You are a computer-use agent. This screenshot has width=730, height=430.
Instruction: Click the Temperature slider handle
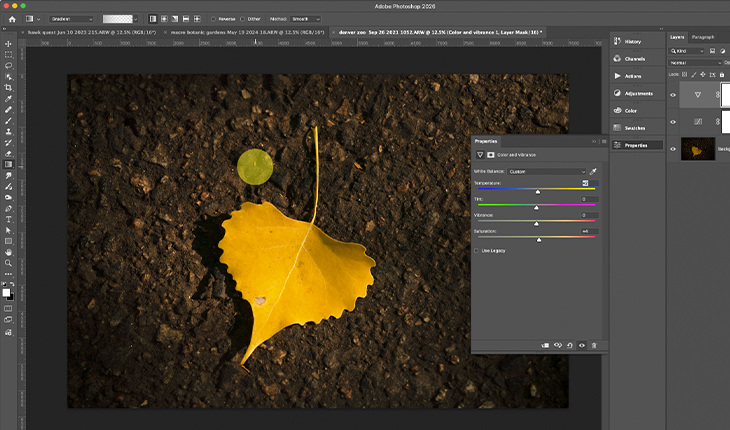pyautogui.click(x=538, y=191)
